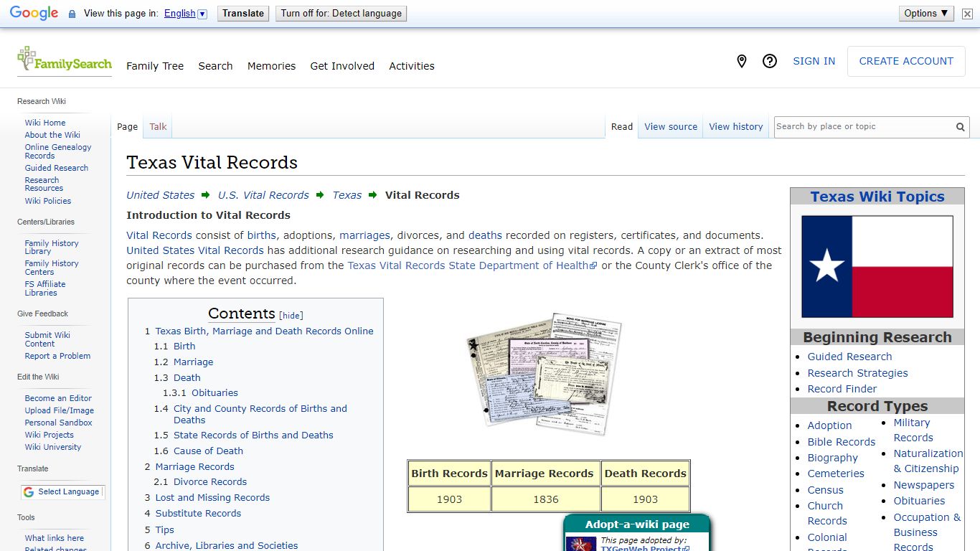Select the Page tab
Screen dimensions: 980x551
click(x=127, y=127)
